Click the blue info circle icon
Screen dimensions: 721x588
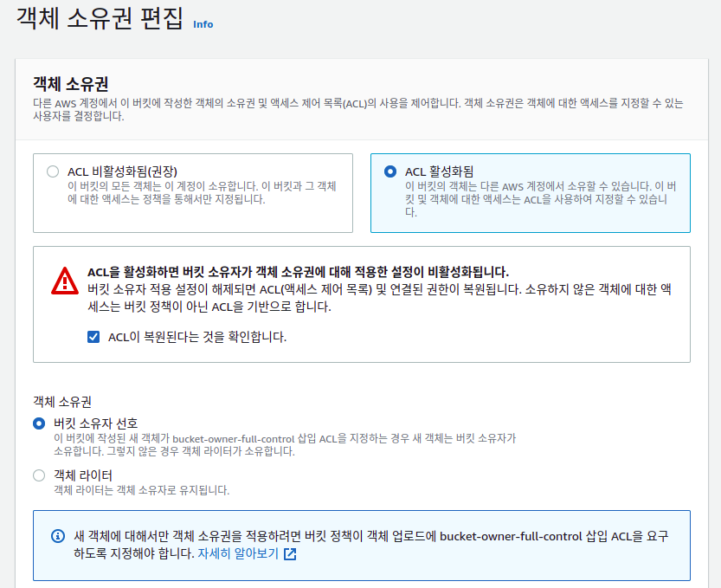(x=58, y=536)
